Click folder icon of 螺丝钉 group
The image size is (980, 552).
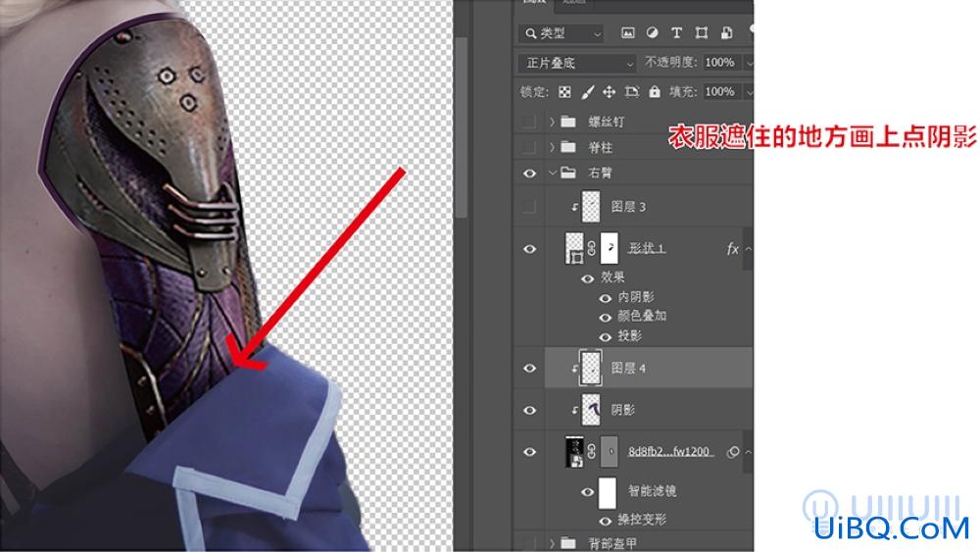coord(568,122)
